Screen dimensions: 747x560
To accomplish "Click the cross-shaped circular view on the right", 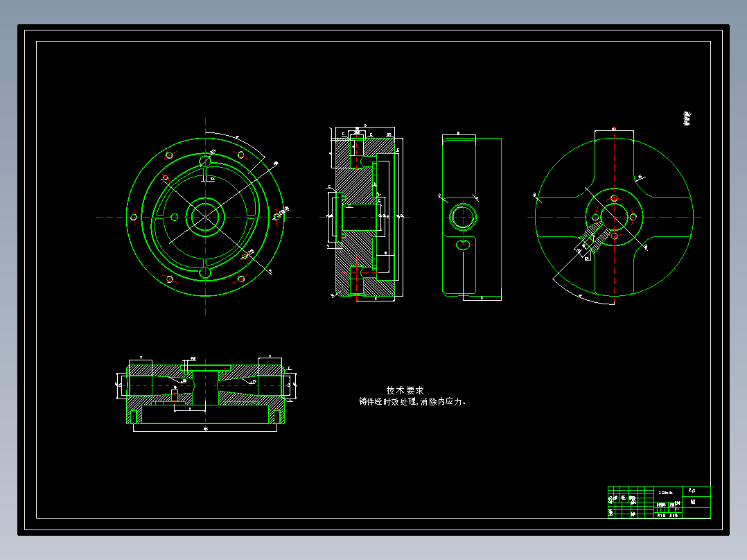I will [614, 217].
